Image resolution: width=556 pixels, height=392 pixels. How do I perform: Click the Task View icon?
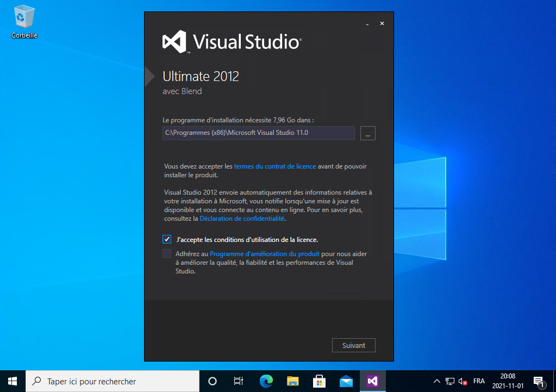[238, 381]
